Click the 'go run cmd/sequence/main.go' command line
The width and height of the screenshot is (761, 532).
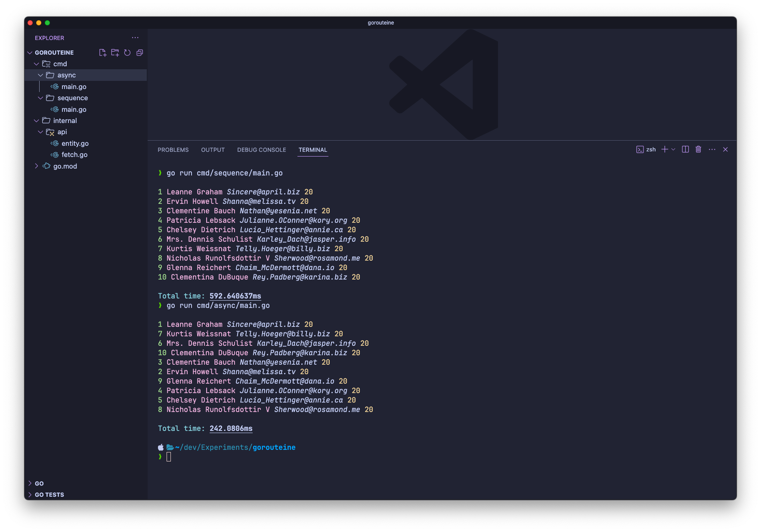224,173
